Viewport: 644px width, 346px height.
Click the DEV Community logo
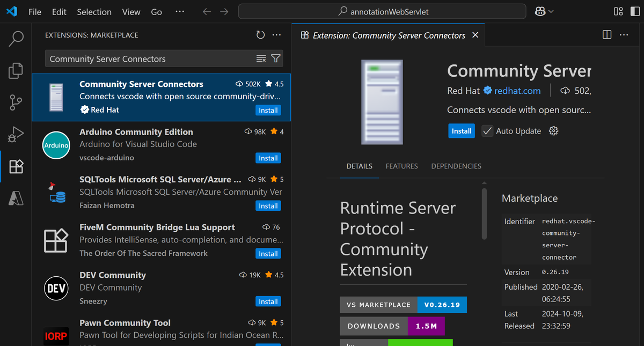[56, 289]
